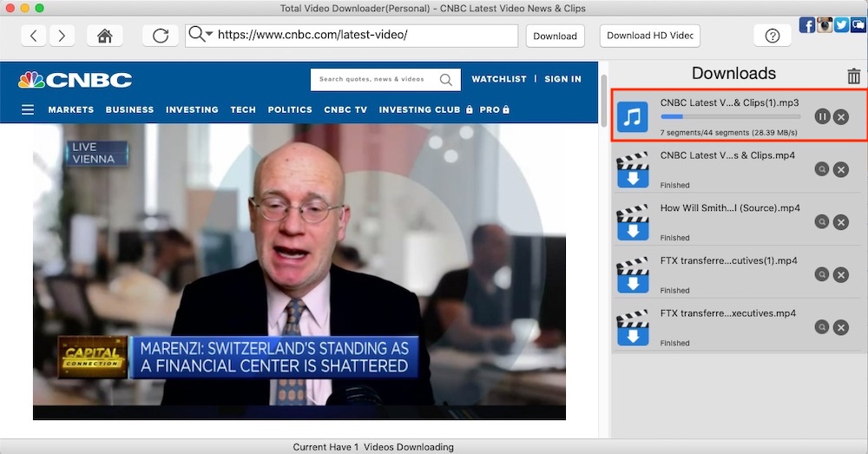Open the Markets menu item
This screenshot has width=868, height=454.
(x=71, y=109)
